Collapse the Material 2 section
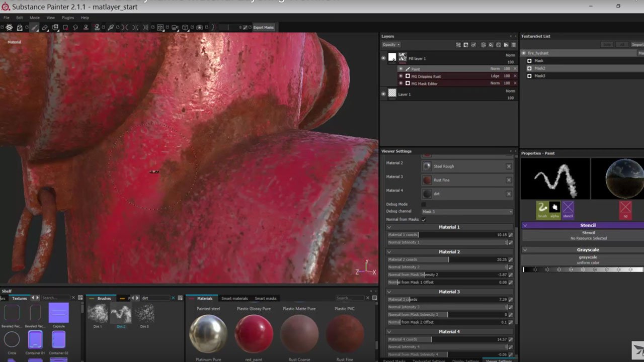 [389, 252]
